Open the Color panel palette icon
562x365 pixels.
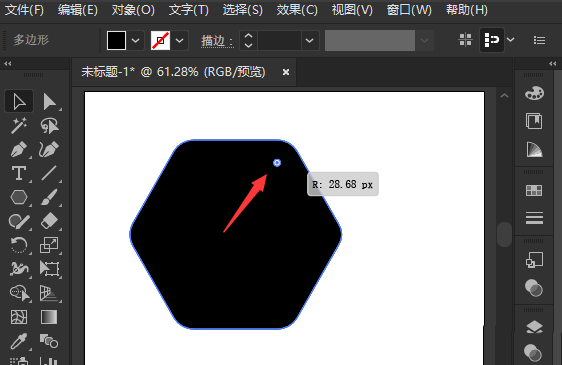pos(534,93)
